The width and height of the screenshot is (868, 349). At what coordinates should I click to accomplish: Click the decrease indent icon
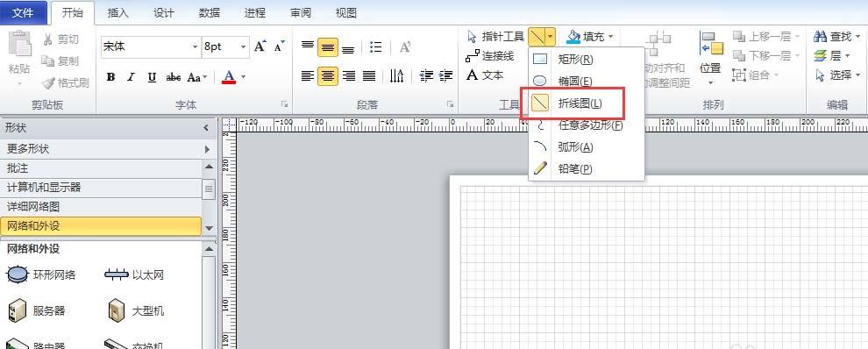click(426, 75)
